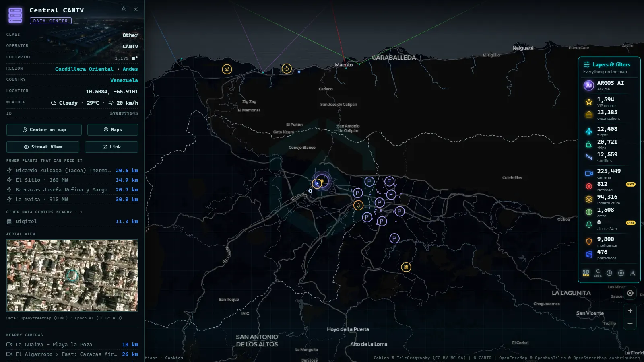This screenshot has width=644, height=362.
Task: Close the Central CANTV details panel
Action: tap(136, 9)
